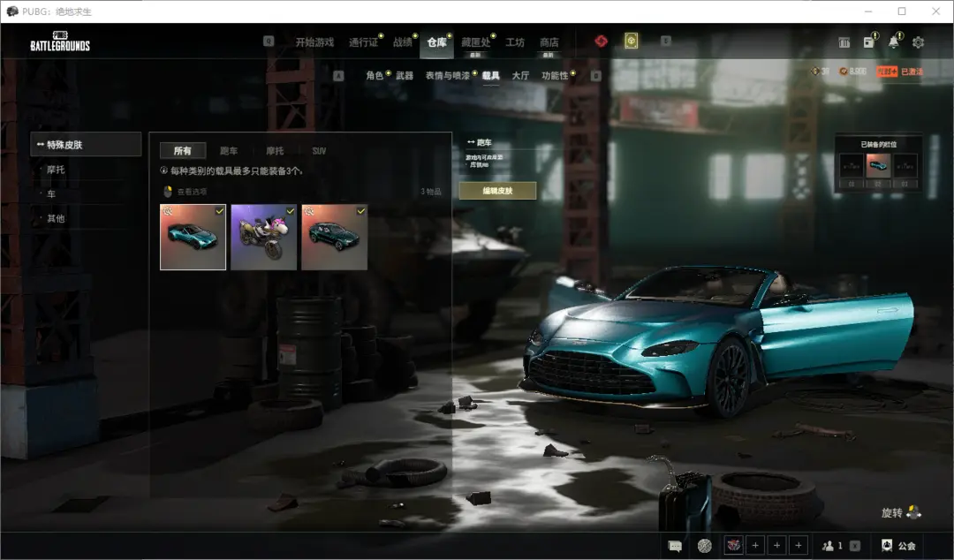Open 开始游戏 play menu
The image size is (954, 560).
314,42
